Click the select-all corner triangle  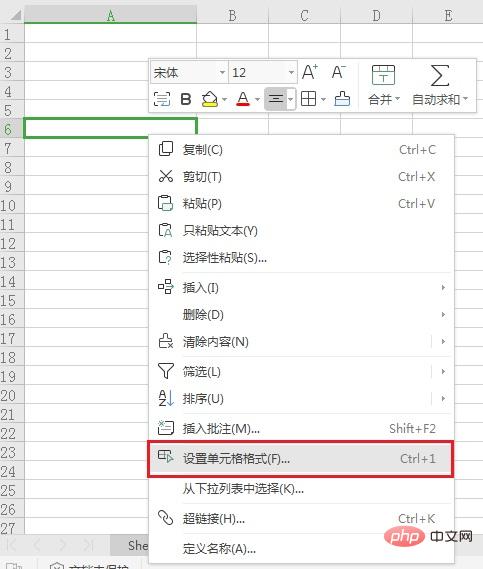click(16, 15)
